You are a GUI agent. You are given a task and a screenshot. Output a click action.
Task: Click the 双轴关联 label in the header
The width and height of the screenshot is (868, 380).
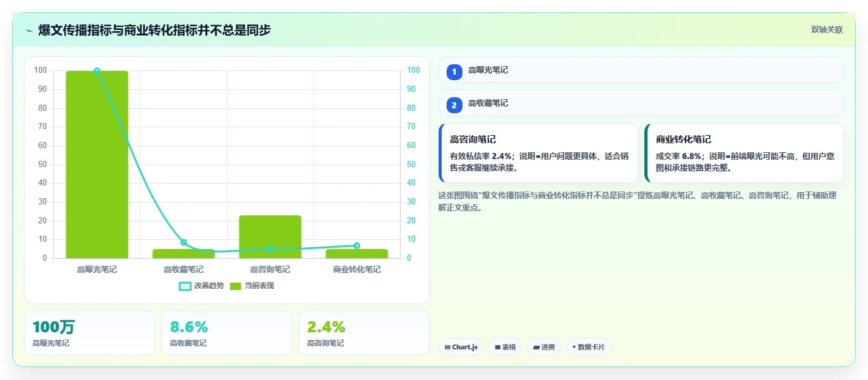tap(827, 30)
